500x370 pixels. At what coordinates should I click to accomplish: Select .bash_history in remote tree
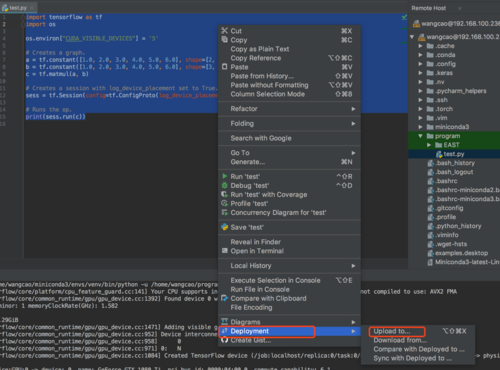[455, 163]
